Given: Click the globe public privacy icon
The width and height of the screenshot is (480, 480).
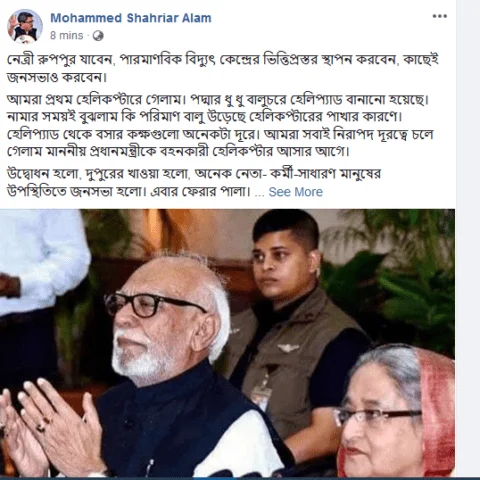Looking at the screenshot, I should pos(98,36).
